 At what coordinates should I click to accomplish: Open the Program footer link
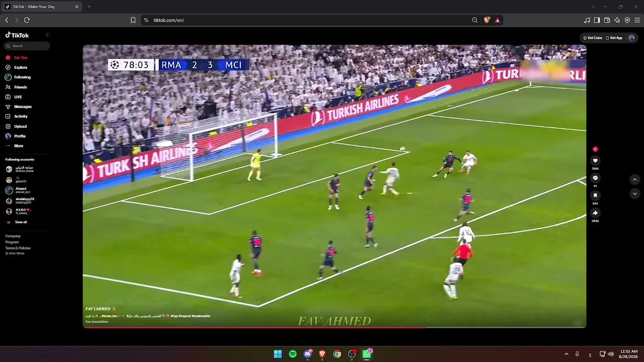pos(12,242)
